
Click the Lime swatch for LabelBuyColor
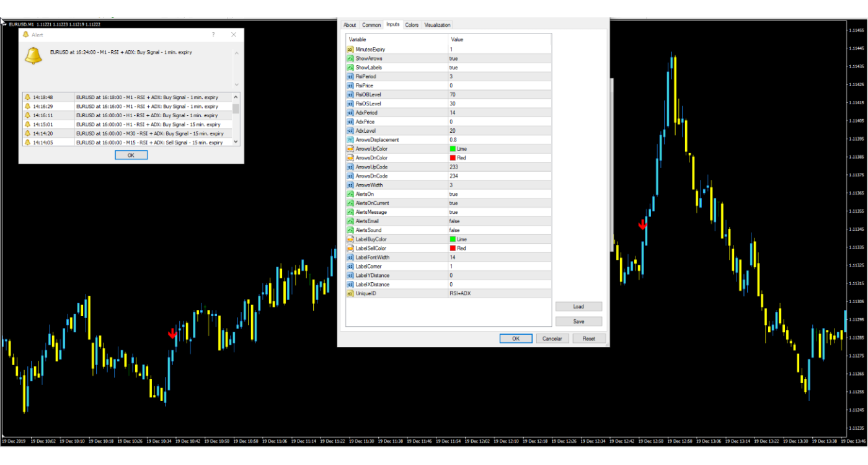click(453, 239)
